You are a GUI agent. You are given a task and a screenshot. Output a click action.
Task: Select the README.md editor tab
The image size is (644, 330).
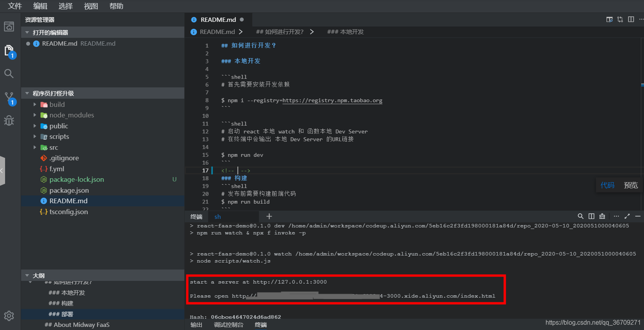(x=218, y=20)
